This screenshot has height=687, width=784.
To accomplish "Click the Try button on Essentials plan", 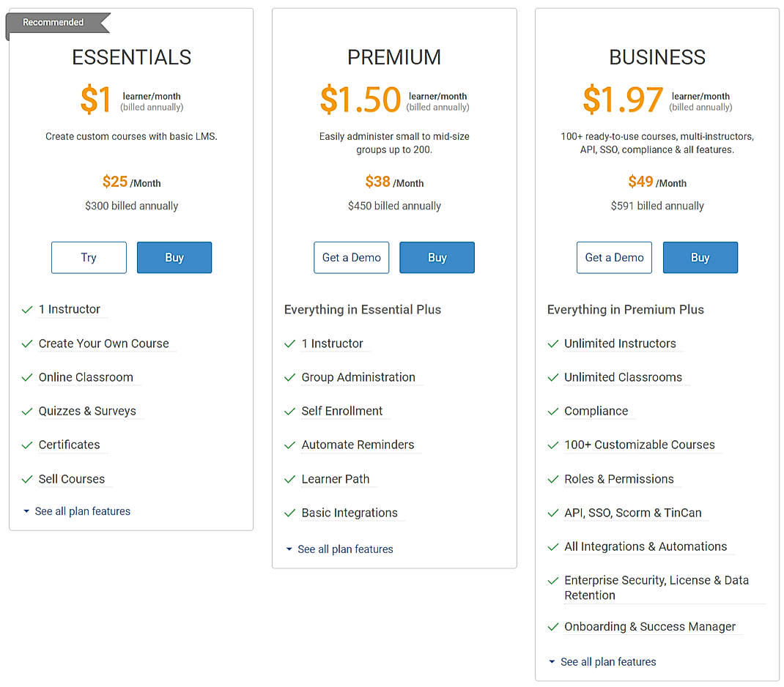I will (89, 257).
